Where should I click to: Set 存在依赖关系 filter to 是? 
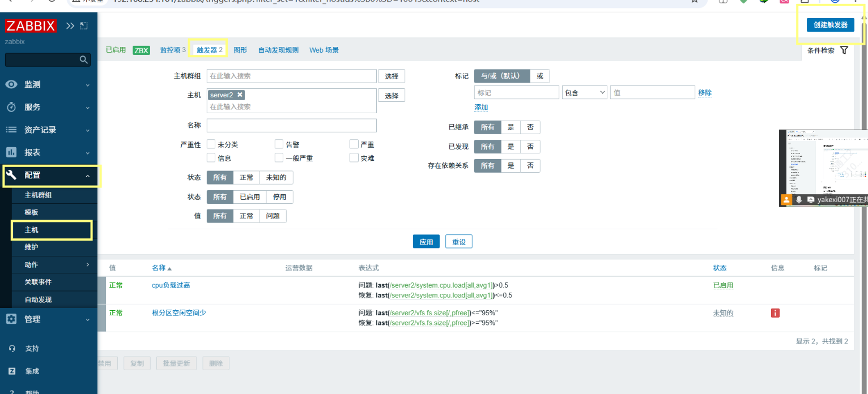[510, 166]
